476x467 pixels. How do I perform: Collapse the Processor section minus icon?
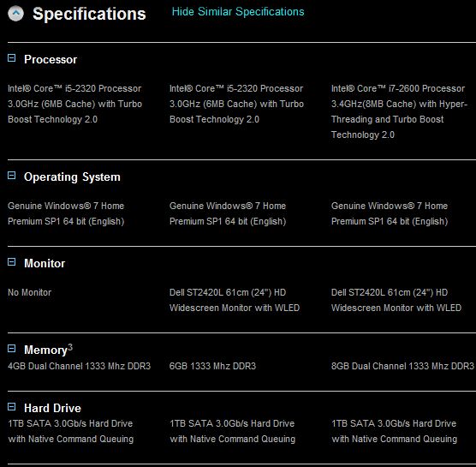point(11,58)
